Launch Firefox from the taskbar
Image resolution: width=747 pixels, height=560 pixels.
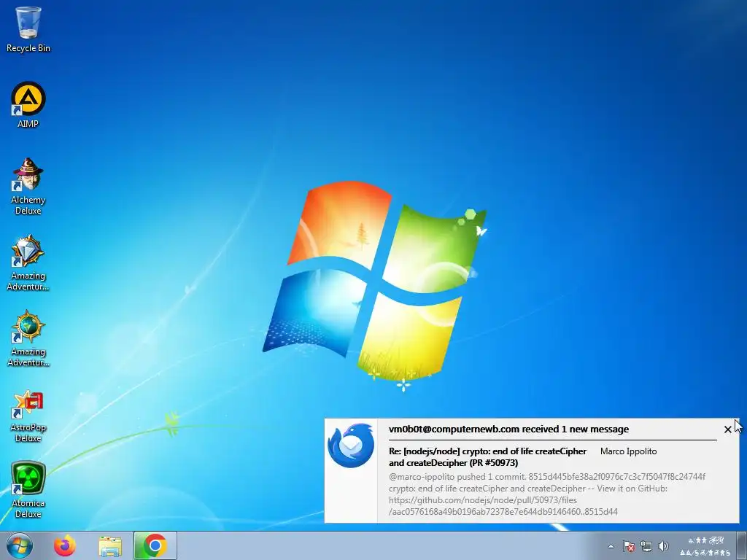(x=65, y=545)
